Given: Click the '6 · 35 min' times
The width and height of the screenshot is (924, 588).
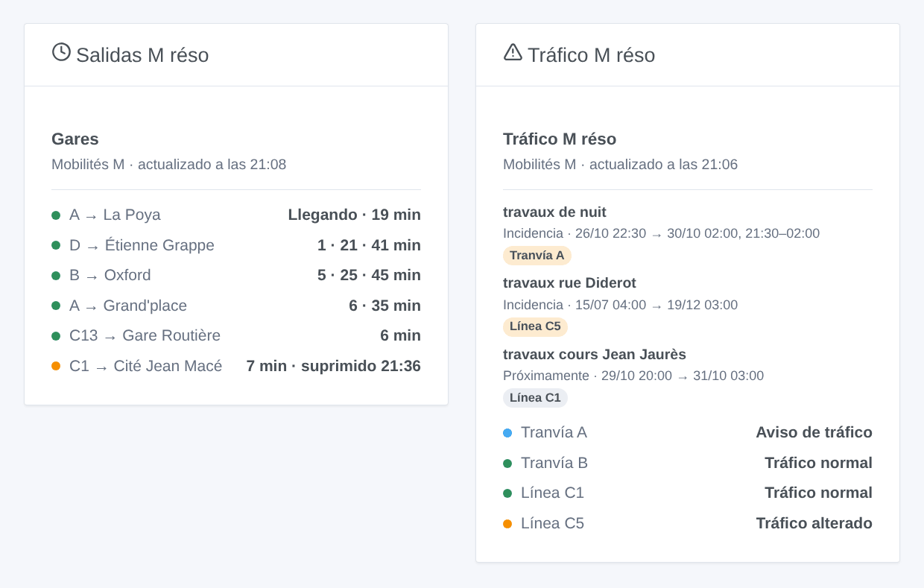Looking at the screenshot, I should click(x=385, y=306).
